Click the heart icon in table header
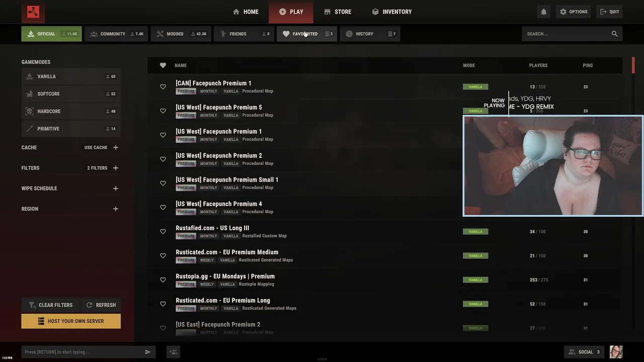Screen dimensions: 644x362 pos(163,65)
